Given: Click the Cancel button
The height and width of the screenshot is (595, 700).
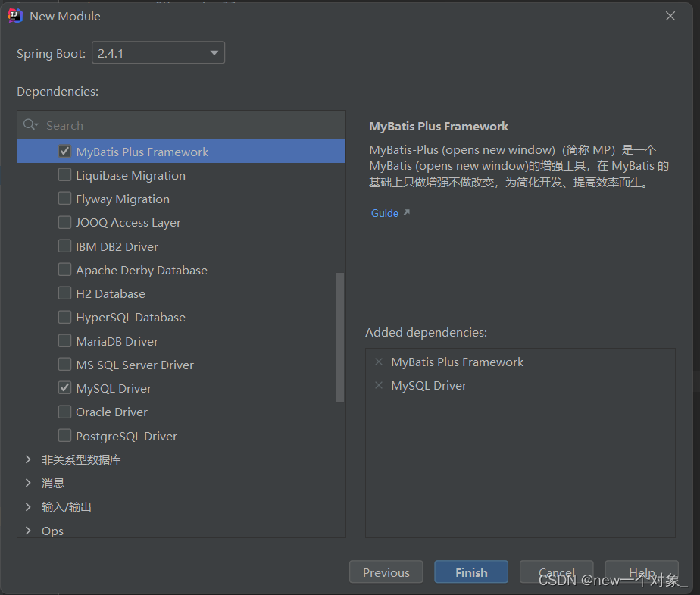Looking at the screenshot, I should click(x=556, y=572).
